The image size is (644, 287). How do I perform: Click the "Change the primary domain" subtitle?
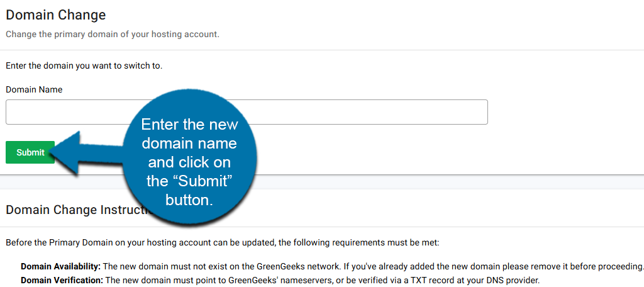point(113,34)
